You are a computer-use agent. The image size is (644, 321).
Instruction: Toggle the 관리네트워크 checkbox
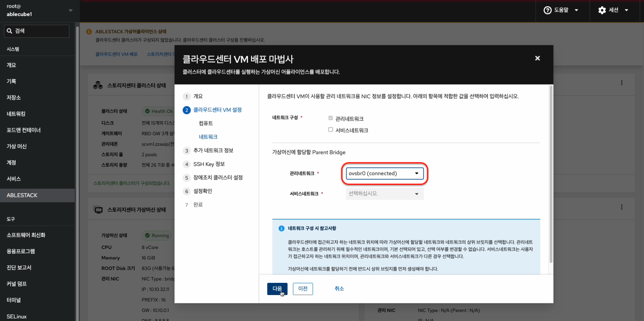(x=331, y=118)
